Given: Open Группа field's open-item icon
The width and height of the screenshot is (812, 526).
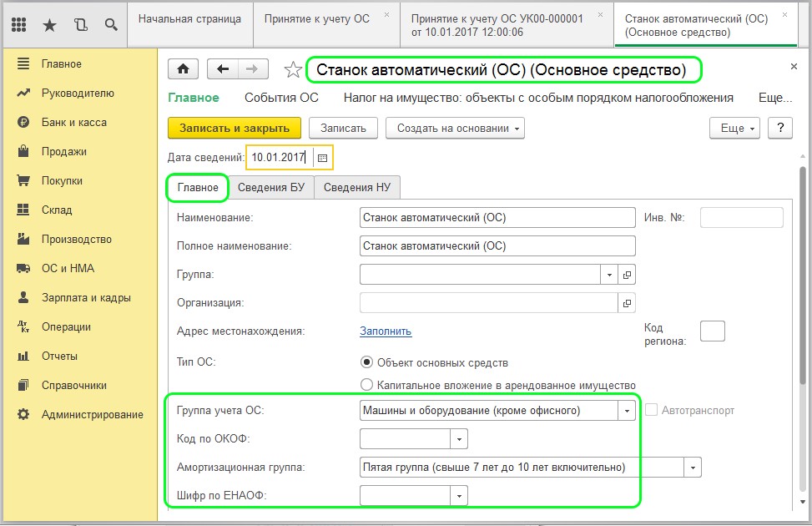Looking at the screenshot, I should point(627,275).
